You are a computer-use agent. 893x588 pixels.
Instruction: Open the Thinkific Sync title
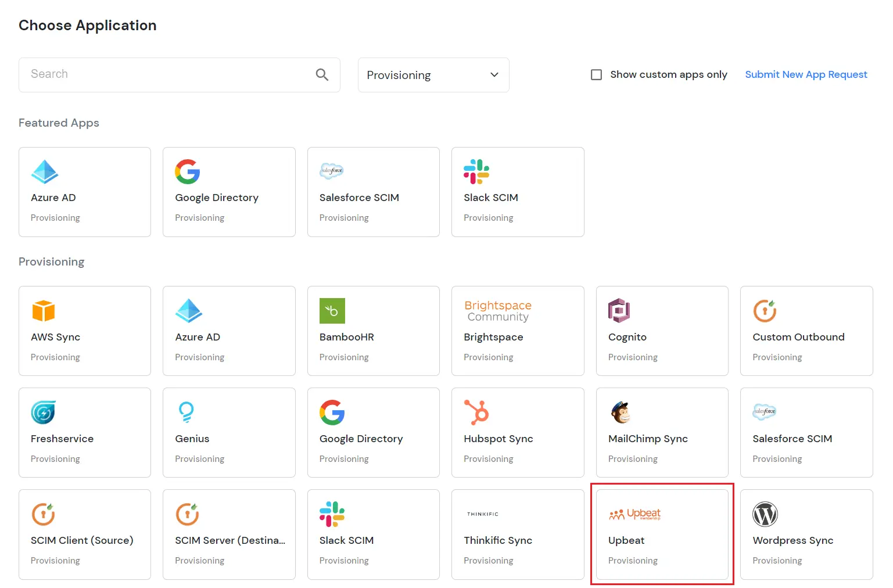tap(498, 540)
